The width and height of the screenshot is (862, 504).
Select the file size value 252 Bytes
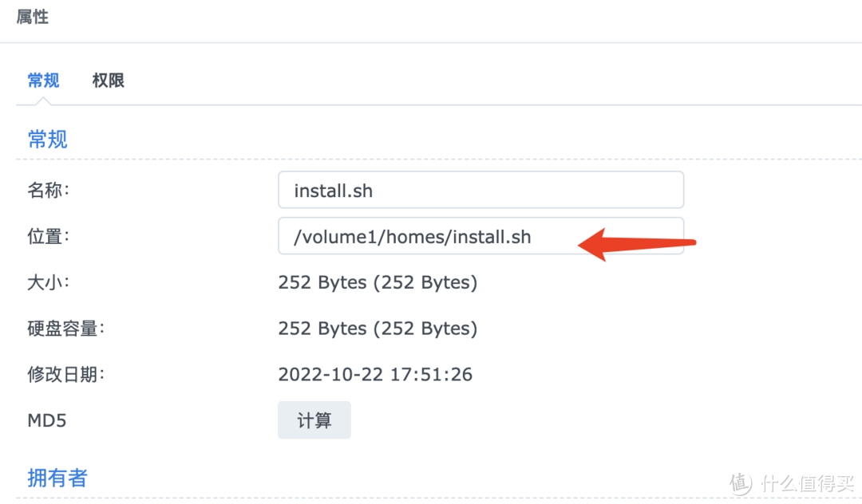[377, 282]
